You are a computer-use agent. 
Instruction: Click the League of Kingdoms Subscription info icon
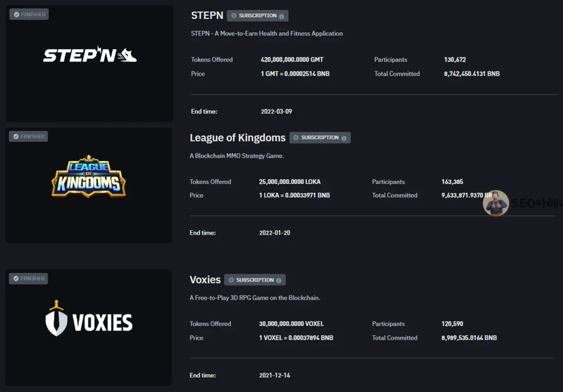[x=344, y=138]
